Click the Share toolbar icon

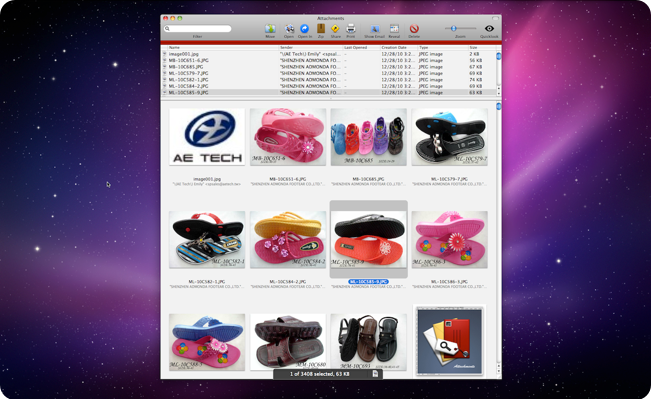click(x=335, y=29)
